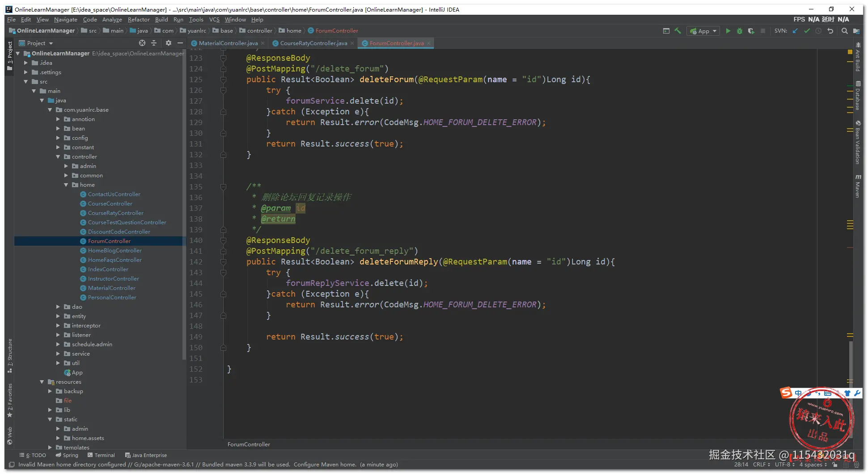
Task: Open the App run configuration dropdown
Action: (x=703, y=31)
